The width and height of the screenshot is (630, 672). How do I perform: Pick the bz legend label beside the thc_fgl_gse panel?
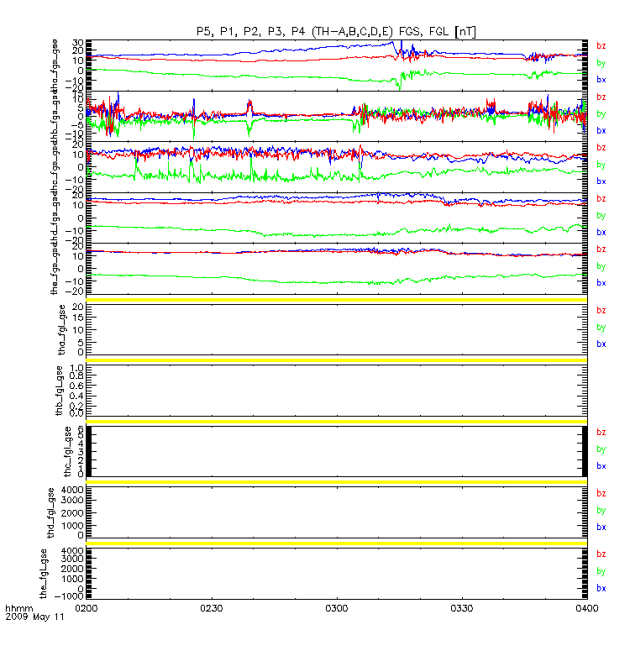pos(601,432)
